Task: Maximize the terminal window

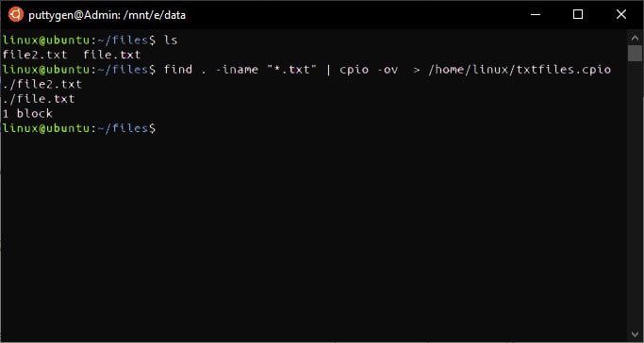Action: point(578,15)
